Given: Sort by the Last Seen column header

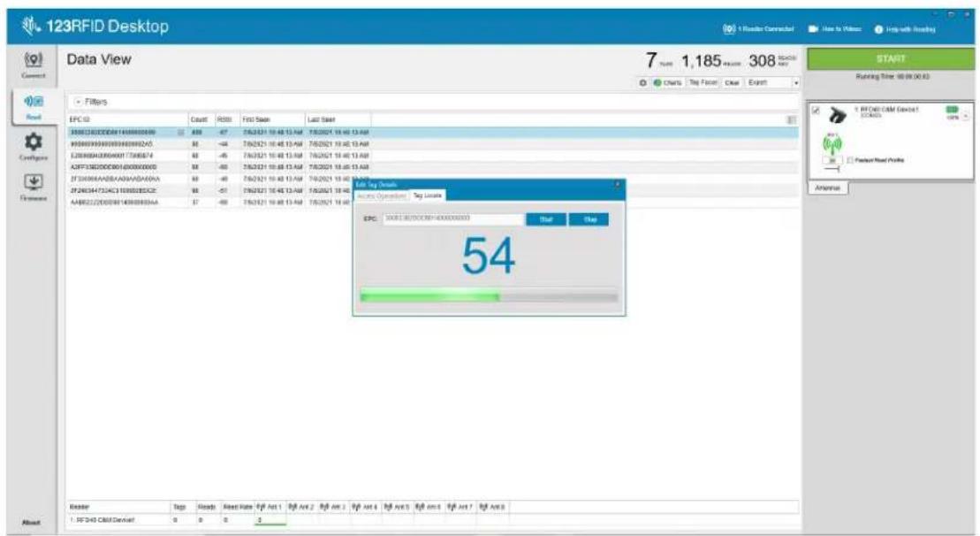Looking at the screenshot, I should coord(338,119).
